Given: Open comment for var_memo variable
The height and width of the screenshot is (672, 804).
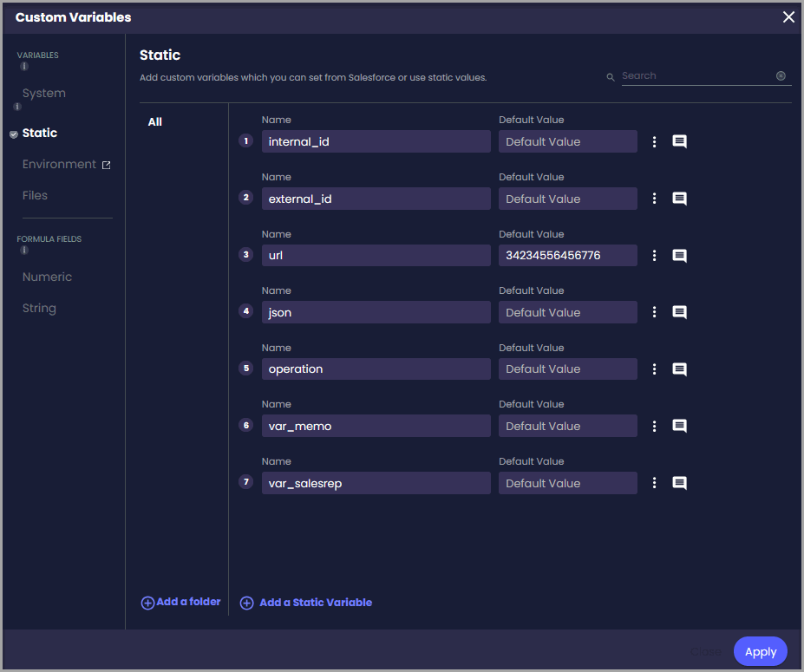Looking at the screenshot, I should tap(679, 426).
